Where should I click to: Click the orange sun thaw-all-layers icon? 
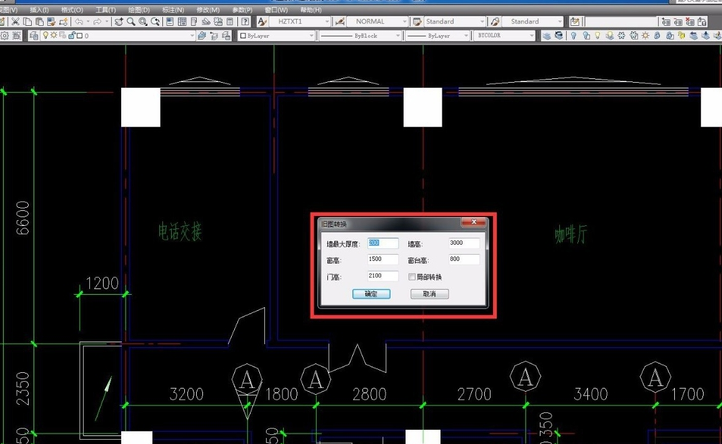645,35
